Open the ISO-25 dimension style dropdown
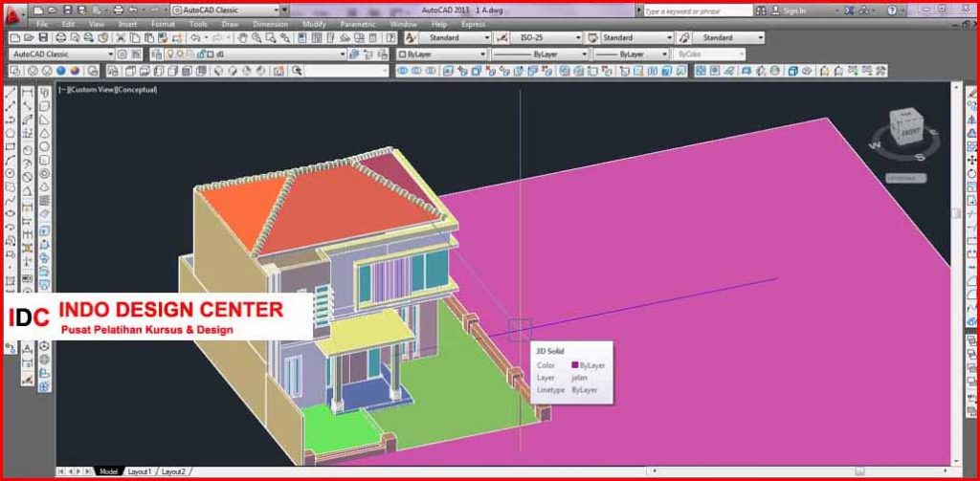The image size is (980, 481). (x=577, y=38)
